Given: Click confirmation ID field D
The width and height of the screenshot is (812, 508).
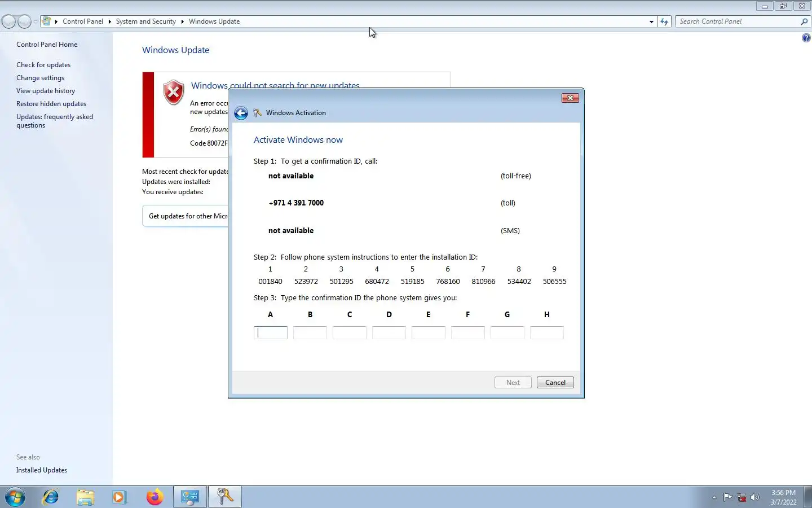Looking at the screenshot, I should [389, 332].
